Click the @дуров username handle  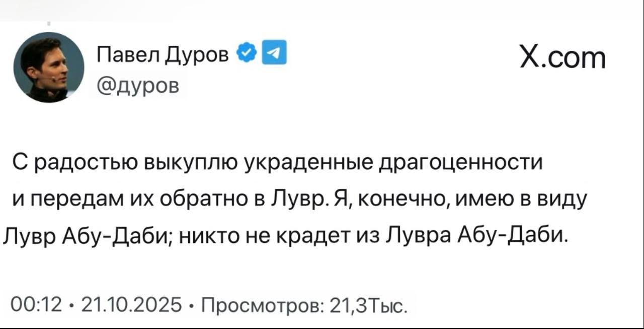pyautogui.click(x=137, y=86)
